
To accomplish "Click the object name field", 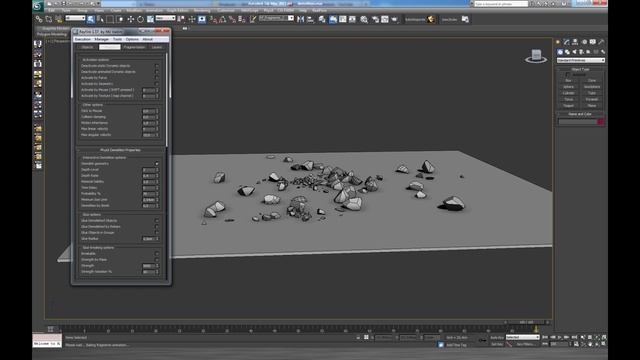I will (x=577, y=121).
